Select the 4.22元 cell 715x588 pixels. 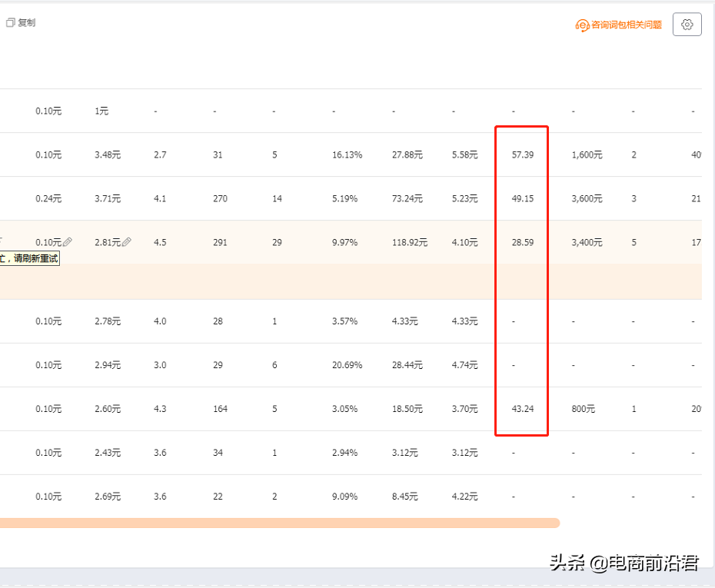(464, 497)
